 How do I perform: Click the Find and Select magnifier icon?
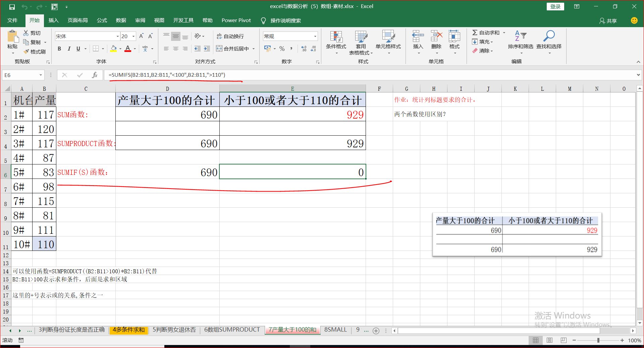coord(549,36)
